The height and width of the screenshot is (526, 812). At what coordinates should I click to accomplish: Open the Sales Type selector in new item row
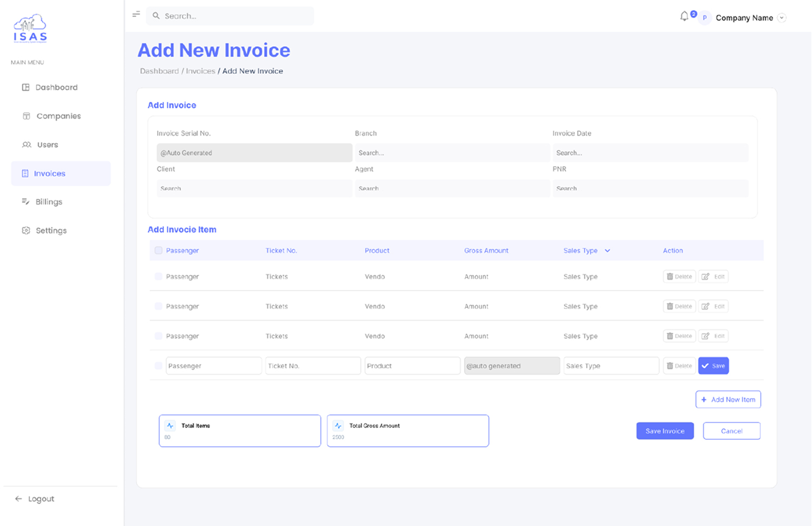pyautogui.click(x=611, y=365)
